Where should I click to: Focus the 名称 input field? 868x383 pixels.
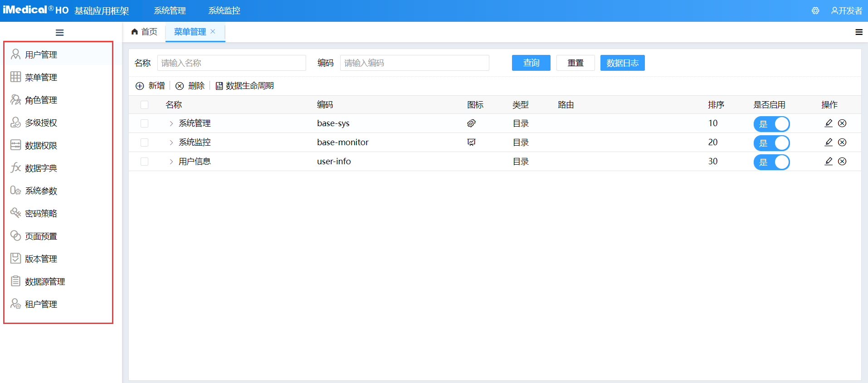232,63
